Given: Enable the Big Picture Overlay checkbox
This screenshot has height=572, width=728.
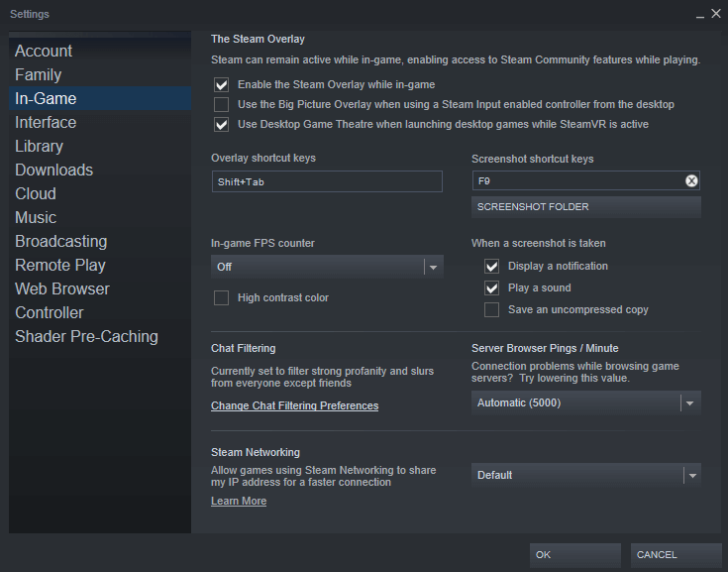Looking at the screenshot, I should pyautogui.click(x=221, y=105).
